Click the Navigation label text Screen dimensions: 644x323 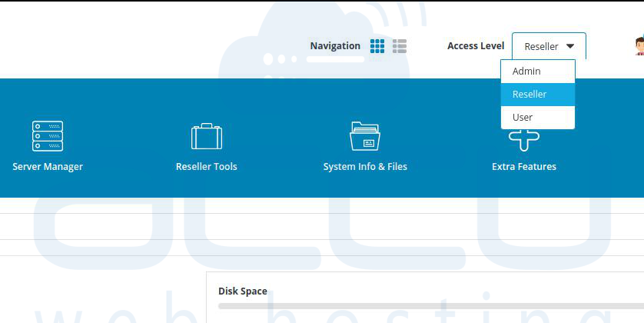(x=335, y=46)
